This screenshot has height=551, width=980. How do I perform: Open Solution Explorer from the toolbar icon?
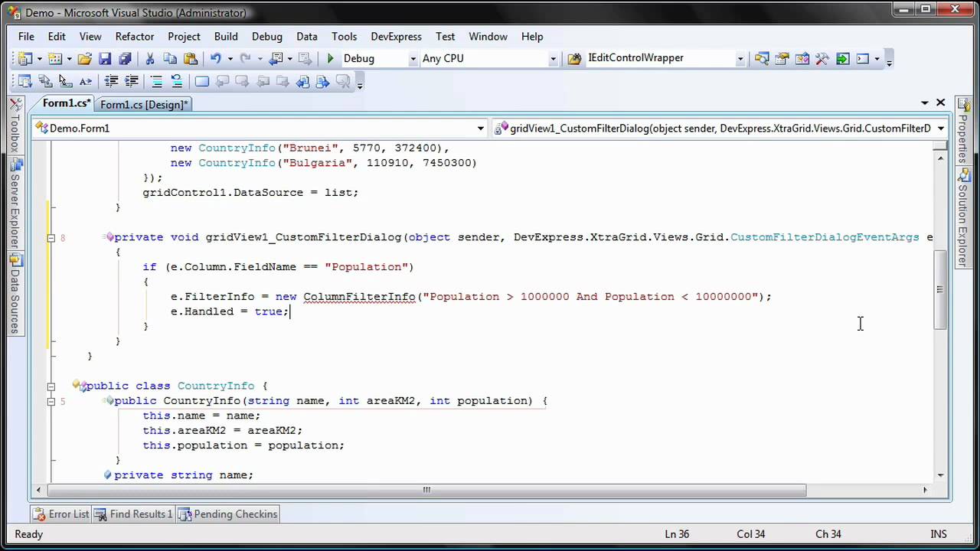(762, 58)
